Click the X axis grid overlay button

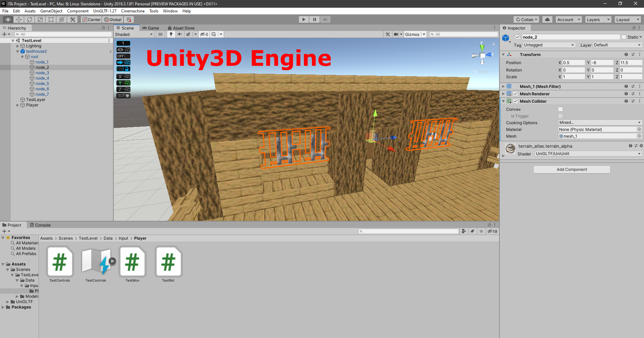[123, 77]
